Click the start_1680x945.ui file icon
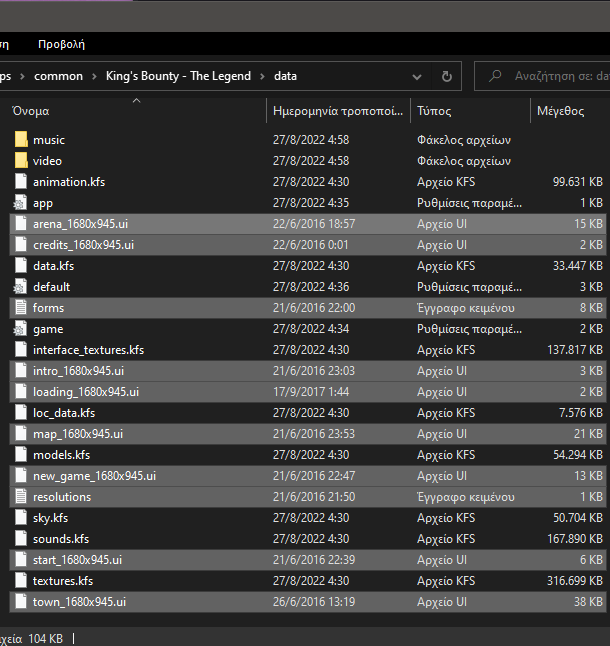This screenshot has height=646, width=610. [21, 560]
